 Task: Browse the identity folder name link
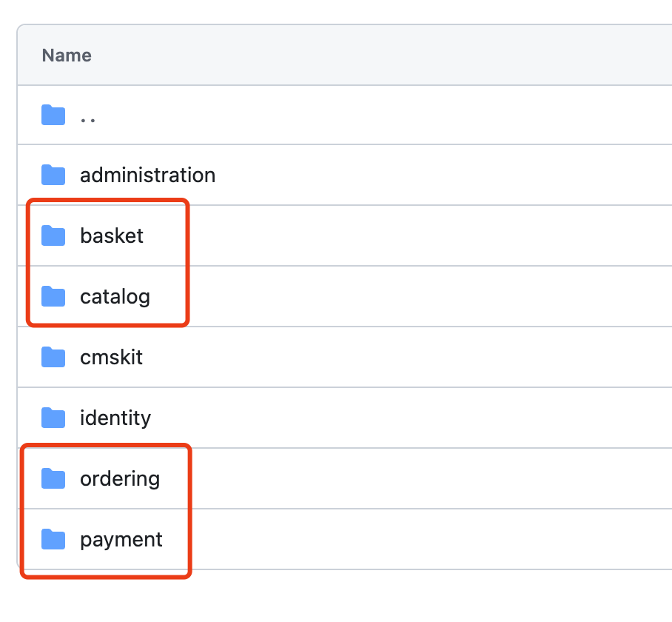(115, 418)
